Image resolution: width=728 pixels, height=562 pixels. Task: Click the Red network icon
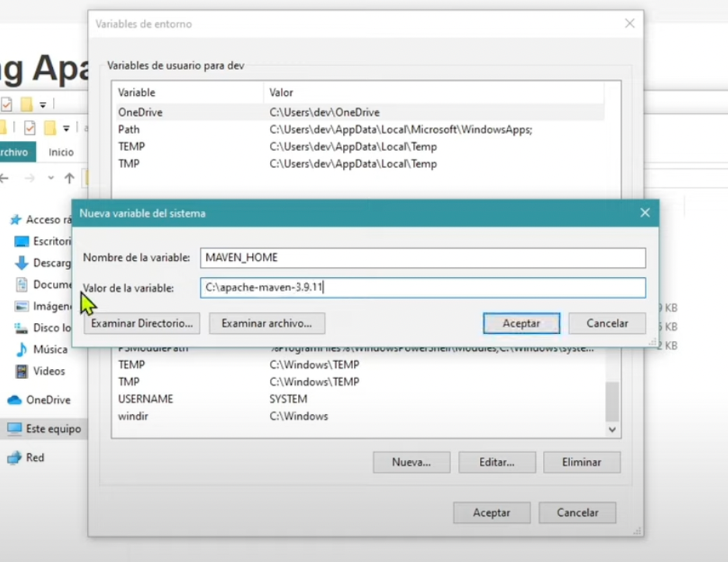point(14,458)
